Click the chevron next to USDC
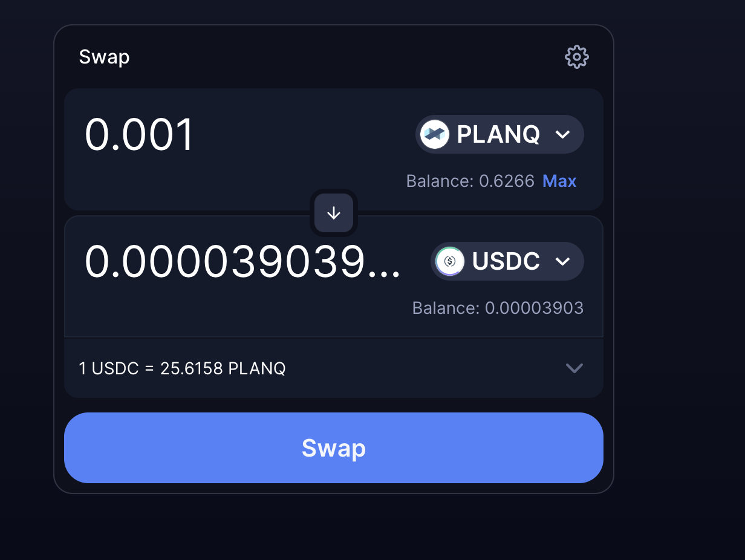This screenshot has width=745, height=560. (x=562, y=261)
